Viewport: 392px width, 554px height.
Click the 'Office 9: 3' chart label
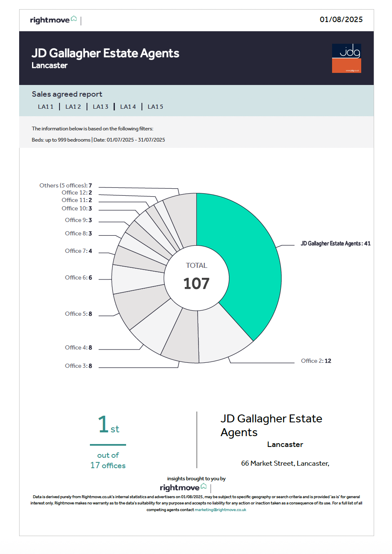pos(79,220)
